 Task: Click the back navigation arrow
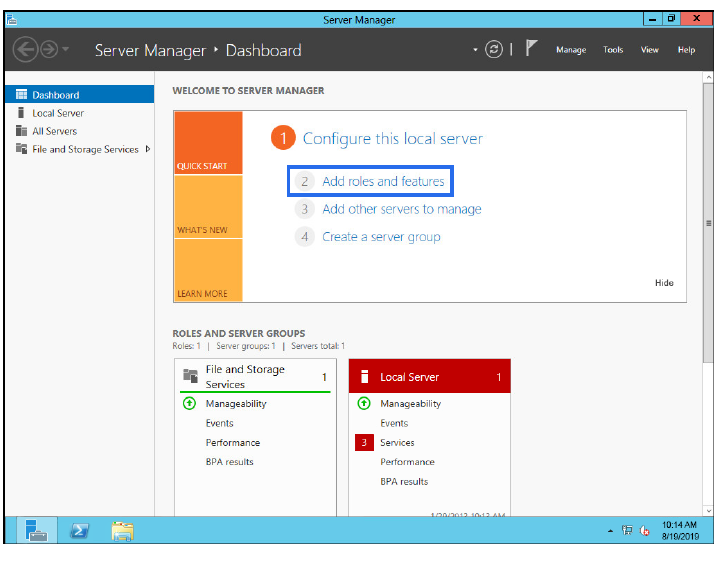(25, 49)
